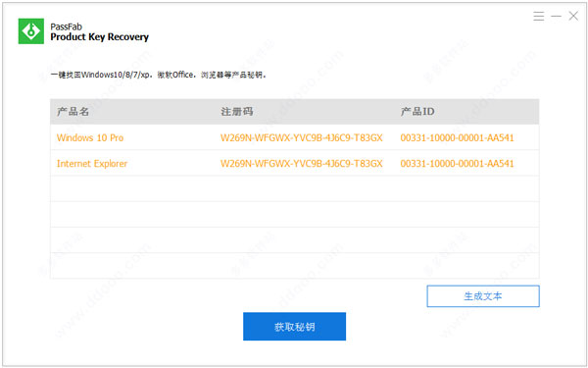Click the product ID in Internet Explorer row
The image size is (588, 368).
pos(457,164)
